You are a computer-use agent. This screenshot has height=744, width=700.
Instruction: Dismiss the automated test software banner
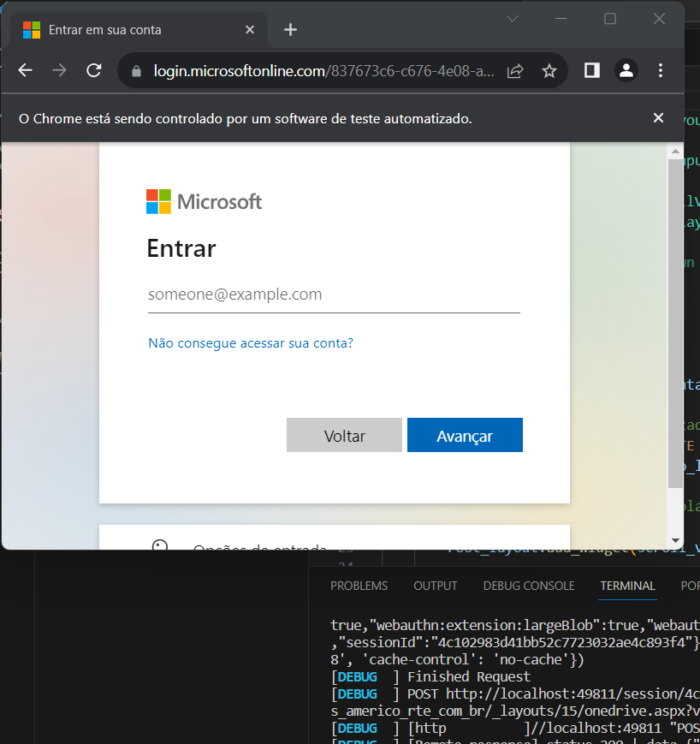pyautogui.click(x=658, y=117)
